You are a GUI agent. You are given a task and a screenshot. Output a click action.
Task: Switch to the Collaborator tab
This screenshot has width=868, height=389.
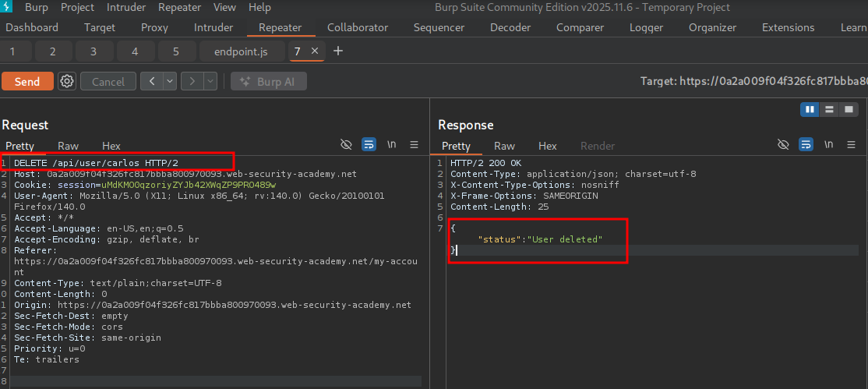[x=358, y=28]
